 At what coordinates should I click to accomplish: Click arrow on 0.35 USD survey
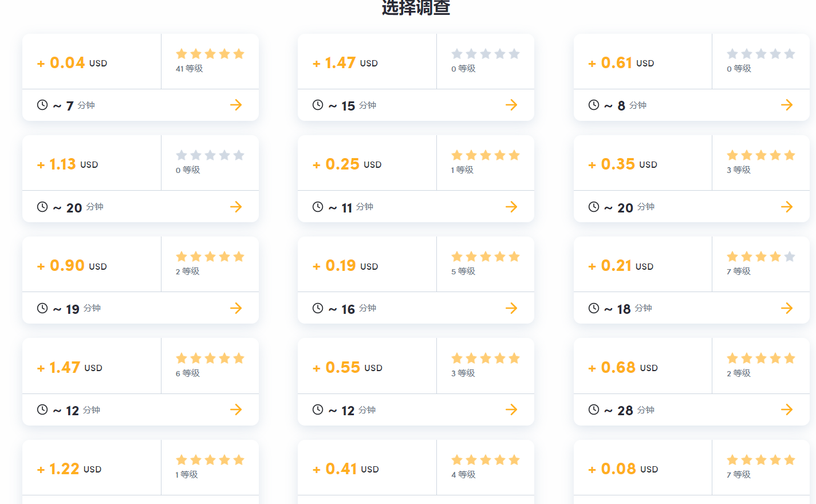click(x=787, y=207)
